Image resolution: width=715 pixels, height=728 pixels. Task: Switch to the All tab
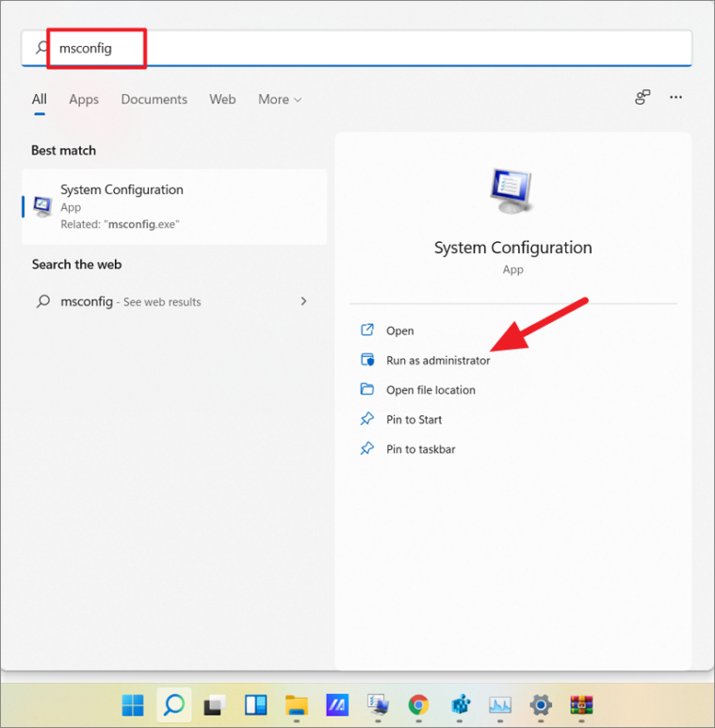pyautogui.click(x=40, y=99)
